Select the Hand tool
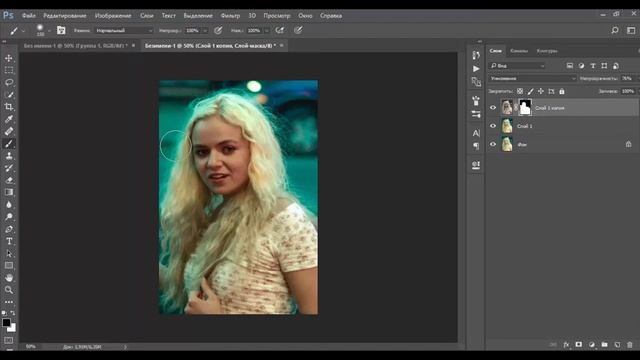The height and width of the screenshot is (360, 640). click(9, 278)
